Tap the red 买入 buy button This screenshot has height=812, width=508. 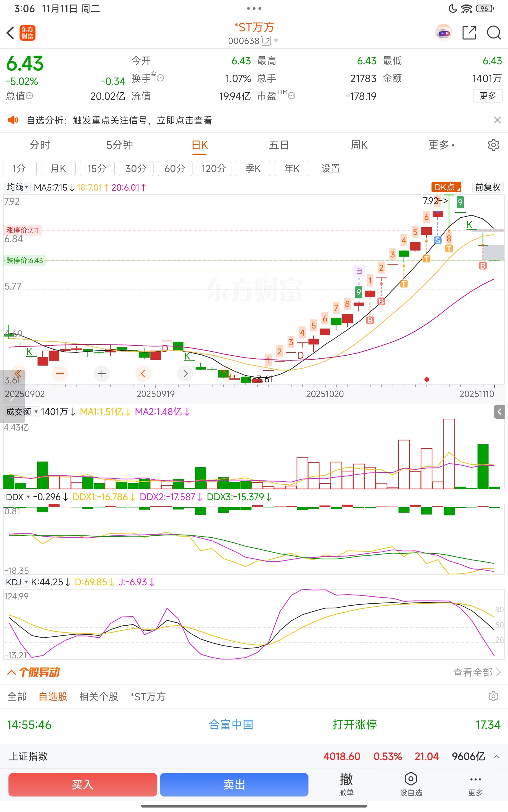(x=83, y=784)
